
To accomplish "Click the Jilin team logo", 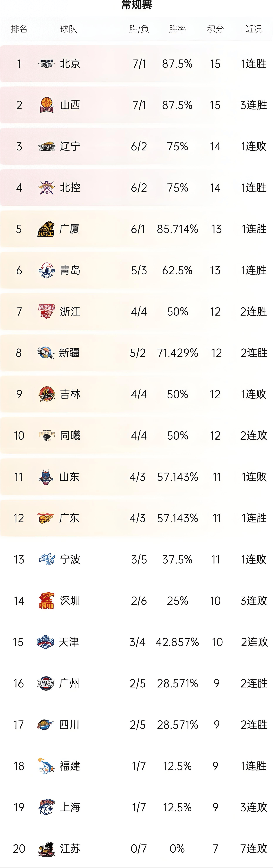I will 46,394.
